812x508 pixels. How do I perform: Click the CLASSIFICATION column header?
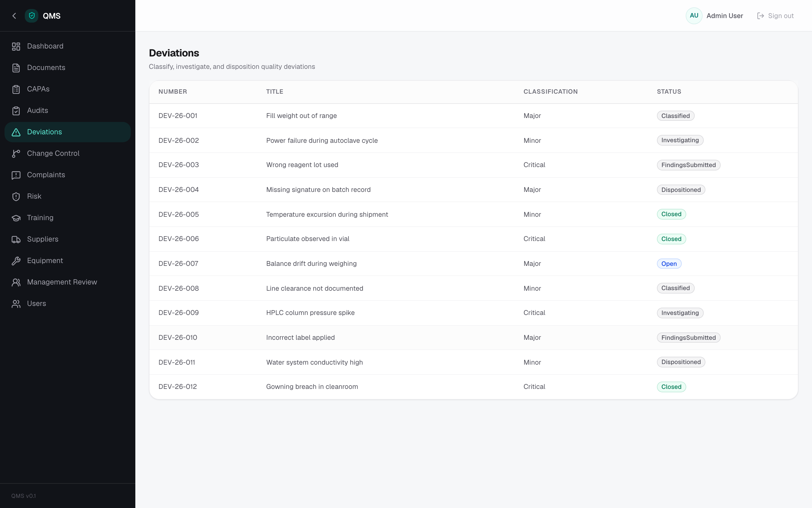tap(550, 92)
